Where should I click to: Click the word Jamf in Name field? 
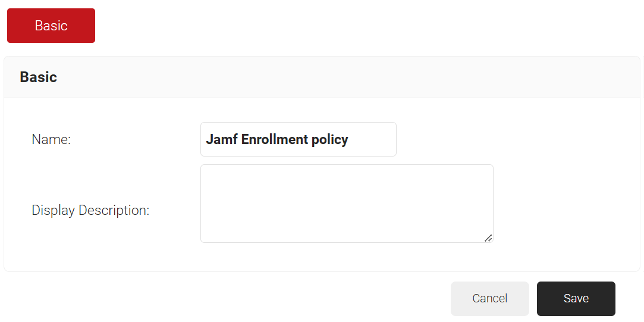pyautogui.click(x=221, y=139)
